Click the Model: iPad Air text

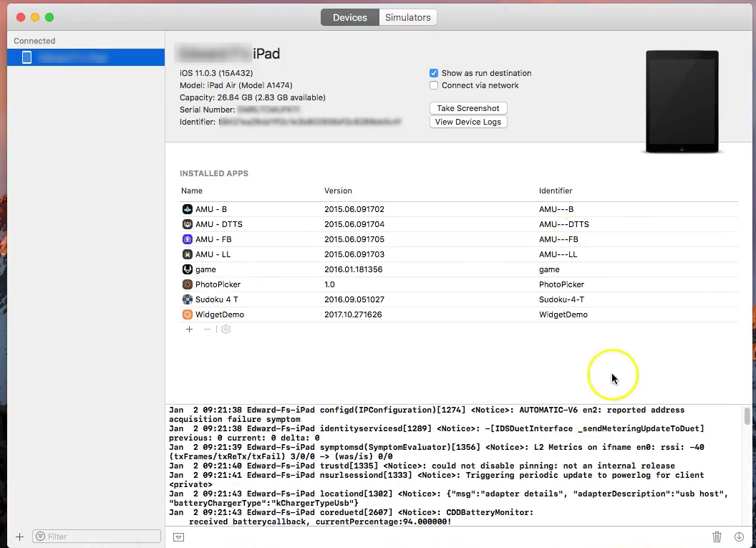pos(236,85)
